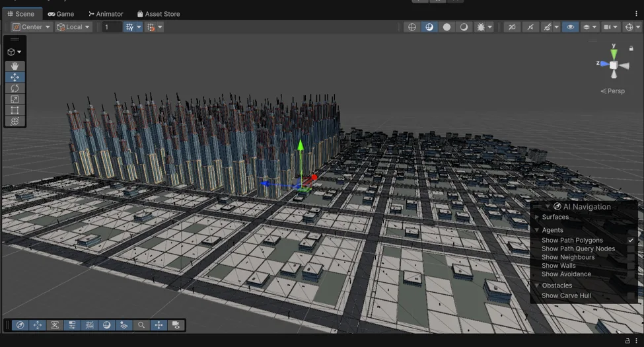Image resolution: width=644 pixels, height=347 pixels.
Task: Switch to the Game tab
Action: pyautogui.click(x=61, y=14)
